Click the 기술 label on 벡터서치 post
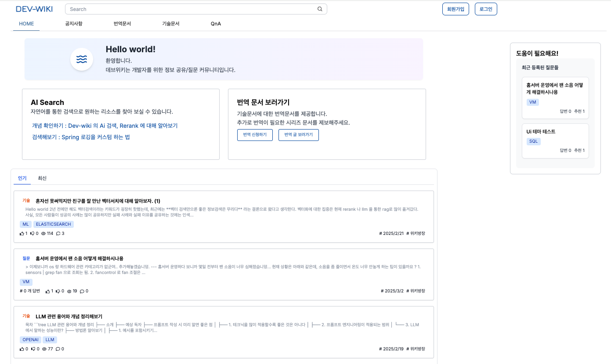The height and width of the screenshot is (364, 611). 26,201
